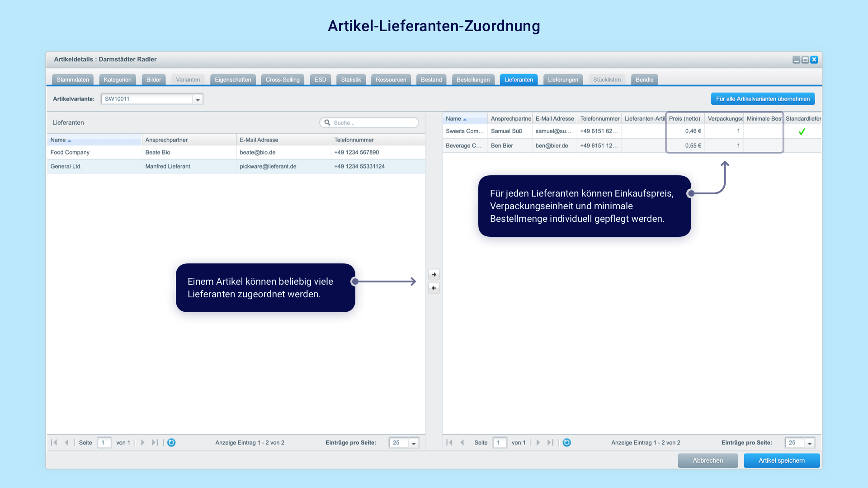
Task: Click Für alle Artikelvarianten übernehmen
Action: point(763,99)
